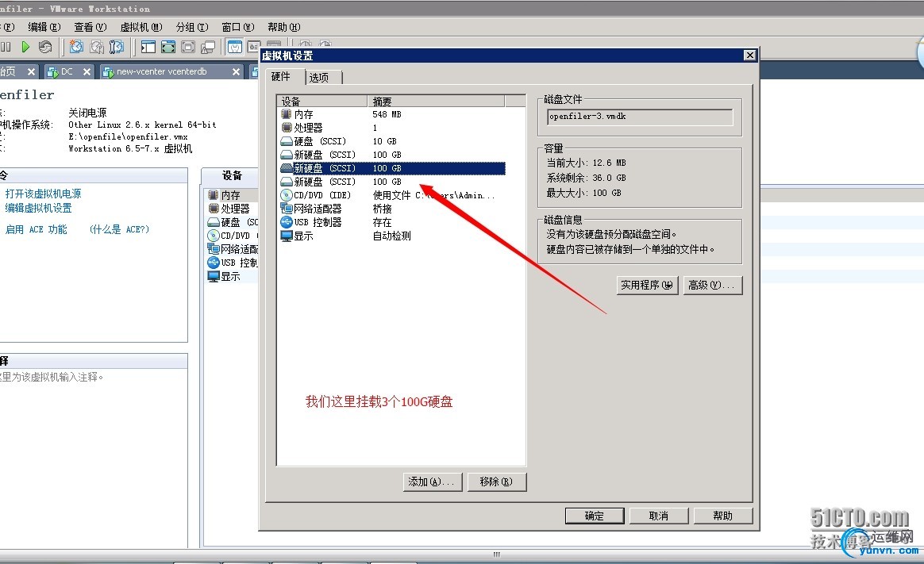This screenshot has width=924, height=564.
Task: Select the 硬盘 (SCSI) 10 GB row
Action: pos(392,141)
